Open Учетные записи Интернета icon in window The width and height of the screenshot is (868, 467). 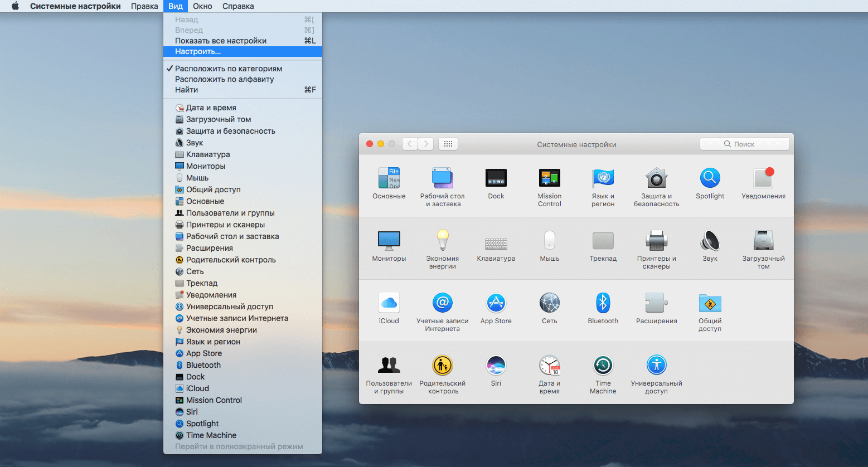tap(443, 303)
